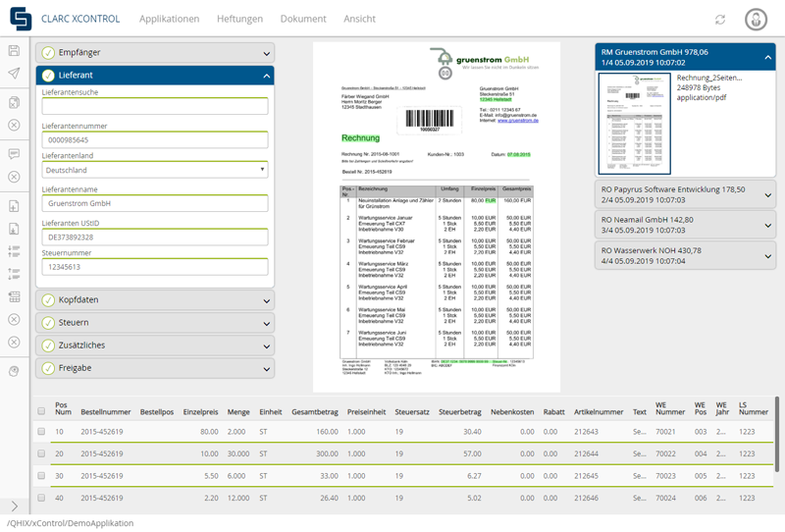This screenshot has height=532, width=785.
Task: Click the X circle icon directly below comment icon
Action: click(x=14, y=177)
